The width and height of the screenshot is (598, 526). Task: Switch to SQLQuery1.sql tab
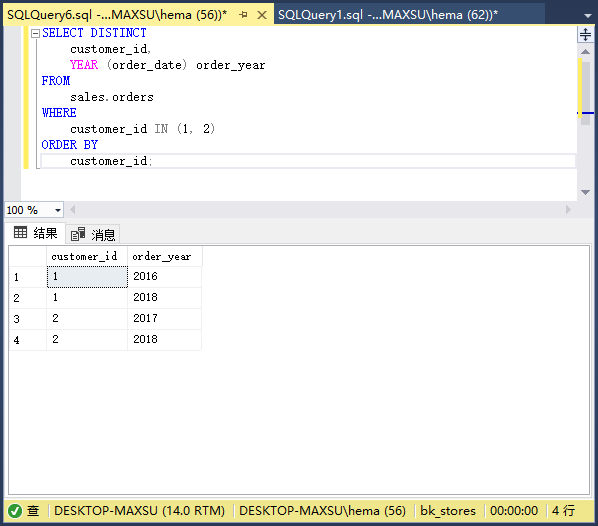387,14
